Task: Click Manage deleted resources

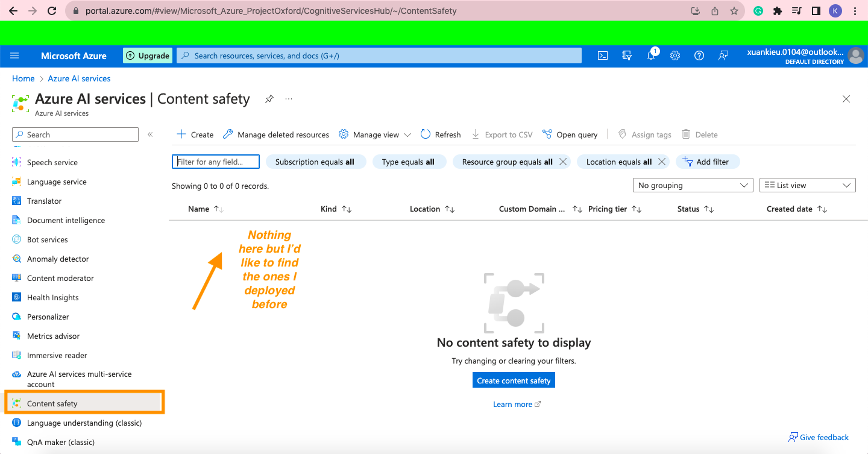Action: (276, 134)
